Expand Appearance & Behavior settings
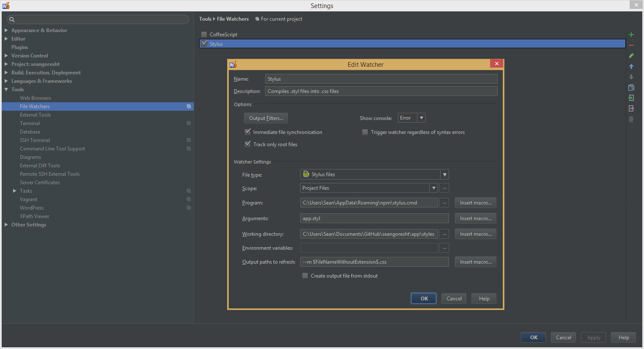This screenshot has height=349, width=644. coord(6,30)
